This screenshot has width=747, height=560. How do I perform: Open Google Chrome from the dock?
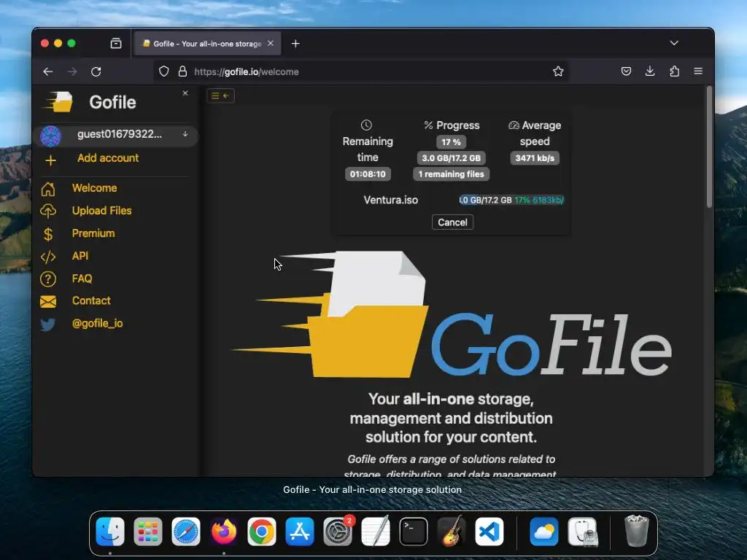pos(262,532)
